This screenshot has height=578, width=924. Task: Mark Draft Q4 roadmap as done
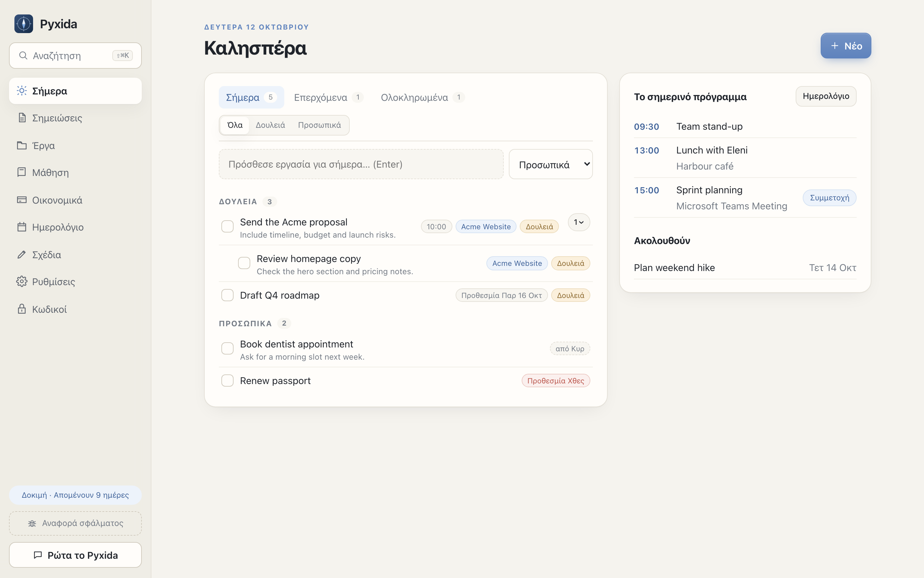coord(227,295)
